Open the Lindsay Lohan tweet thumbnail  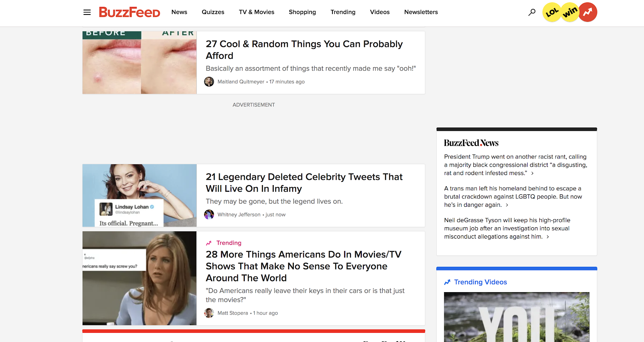(140, 196)
